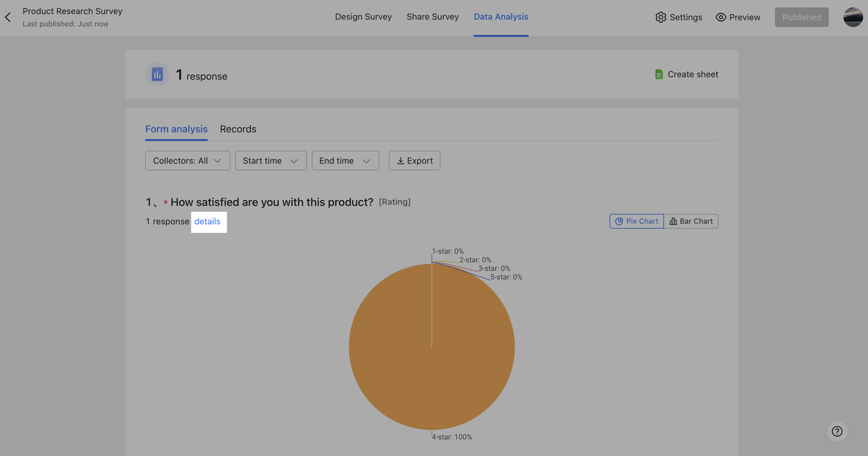Switch the view to Bar Chart
Screen dimensions: 868x456
691,221
